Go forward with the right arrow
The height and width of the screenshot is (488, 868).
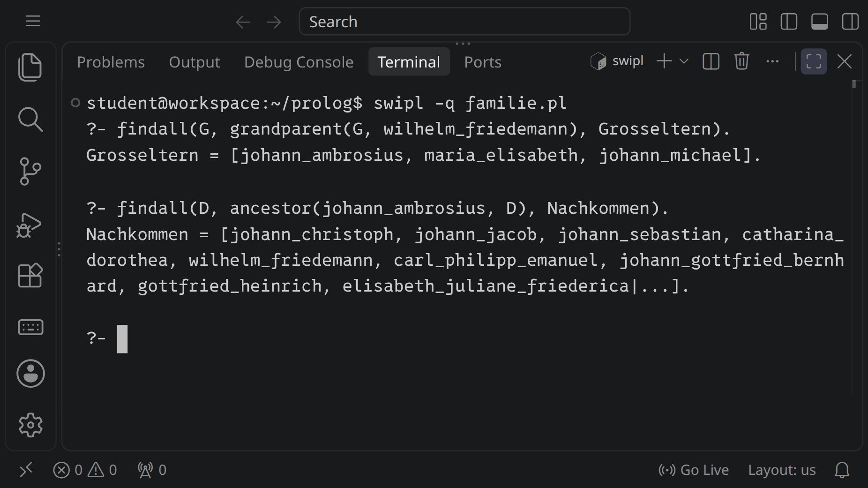[x=274, y=22]
